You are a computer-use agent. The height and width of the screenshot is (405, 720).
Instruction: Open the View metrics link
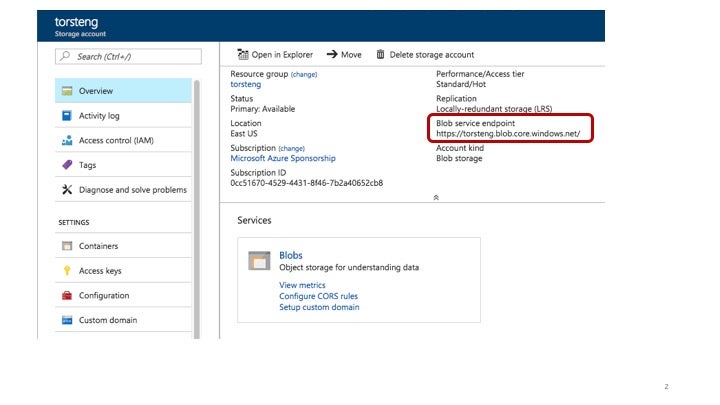[302, 285]
